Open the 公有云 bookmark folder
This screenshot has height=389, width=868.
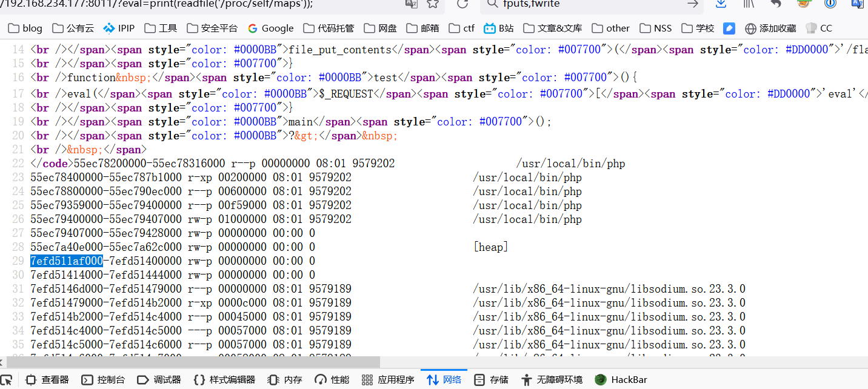(x=73, y=28)
